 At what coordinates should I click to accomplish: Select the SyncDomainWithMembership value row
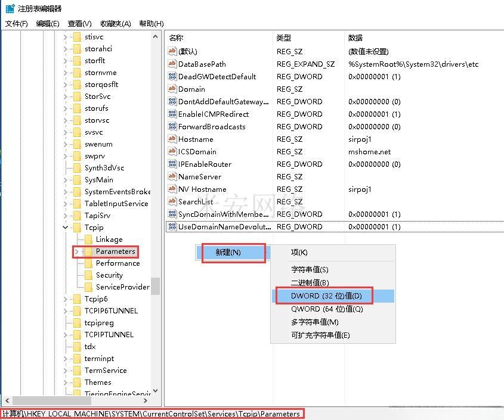[334, 214]
